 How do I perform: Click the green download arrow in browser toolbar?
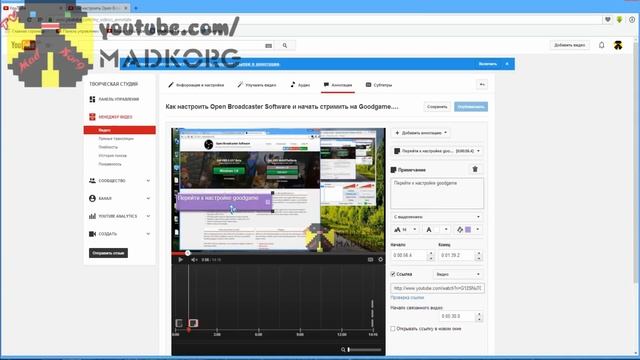tap(620, 20)
